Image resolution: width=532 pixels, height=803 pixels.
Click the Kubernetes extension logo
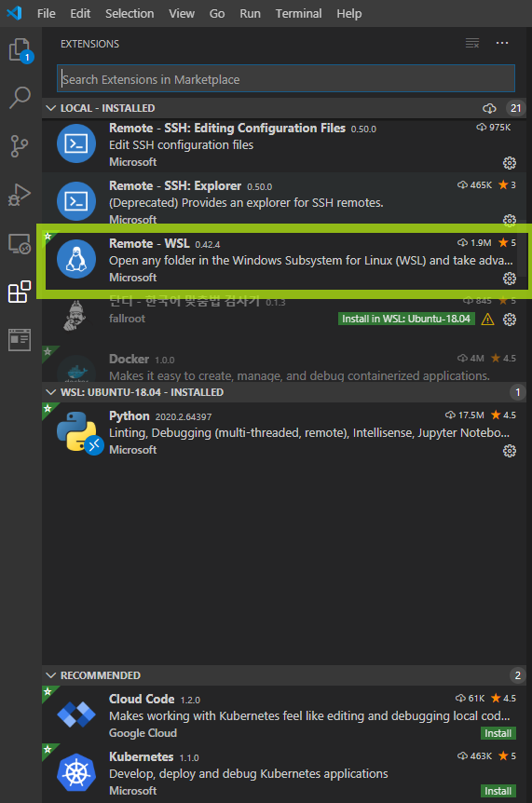pyautogui.click(x=76, y=772)
